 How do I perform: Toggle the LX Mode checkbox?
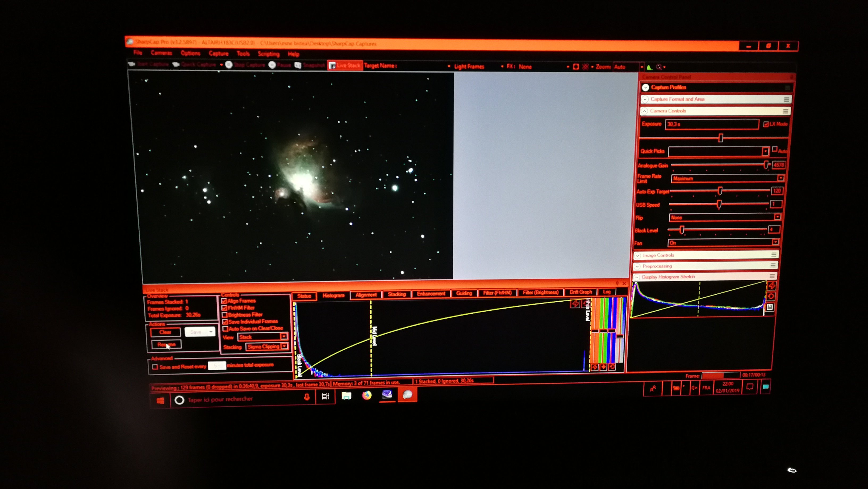coord(766,124)
